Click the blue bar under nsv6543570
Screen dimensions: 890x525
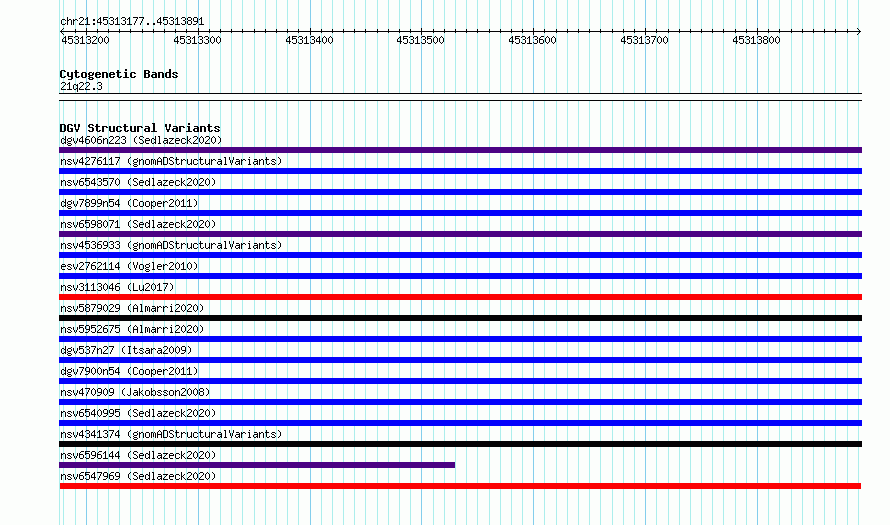coord(460,192)
